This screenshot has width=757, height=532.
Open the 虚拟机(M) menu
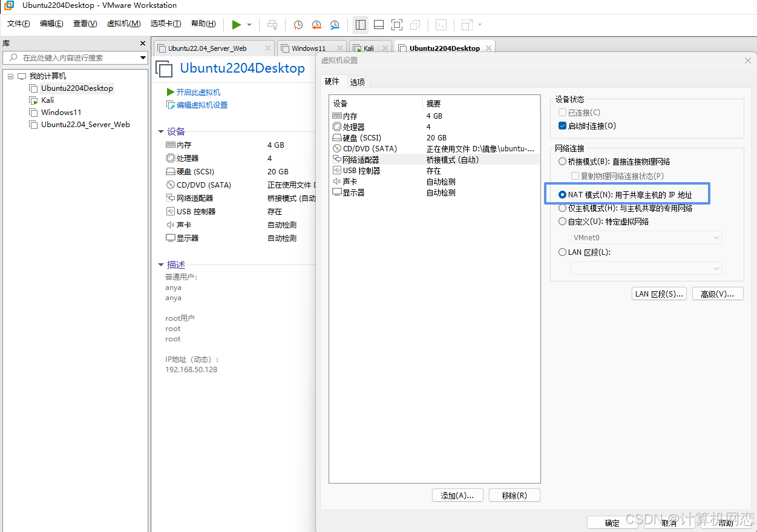tap(123, 24)
